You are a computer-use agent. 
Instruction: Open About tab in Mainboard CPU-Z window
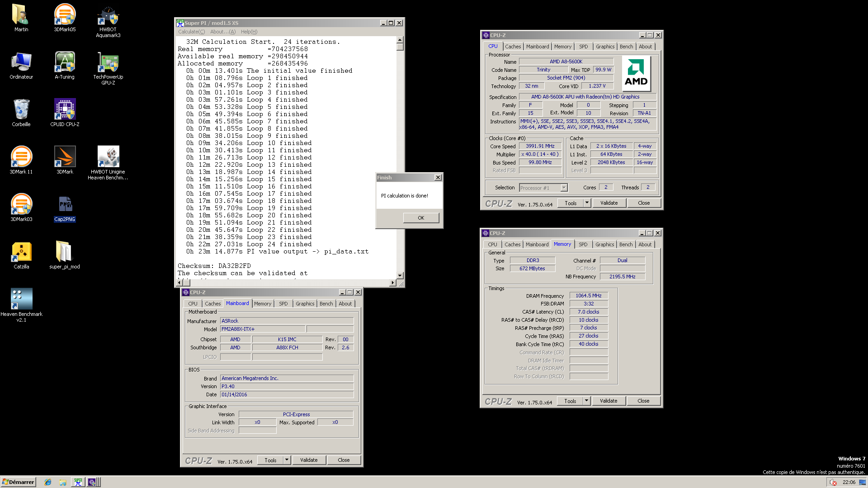345,304
